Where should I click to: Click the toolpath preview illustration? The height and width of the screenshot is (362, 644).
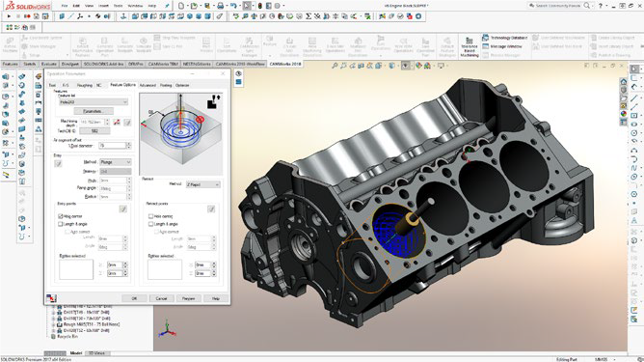tap(181, 133)
